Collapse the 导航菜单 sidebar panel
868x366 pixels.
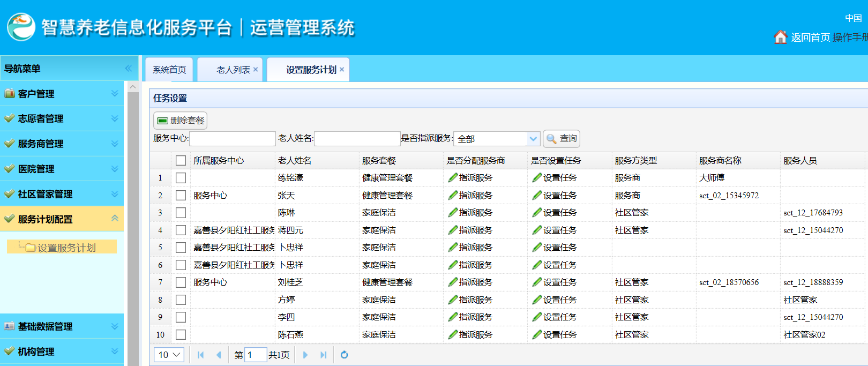128,69
